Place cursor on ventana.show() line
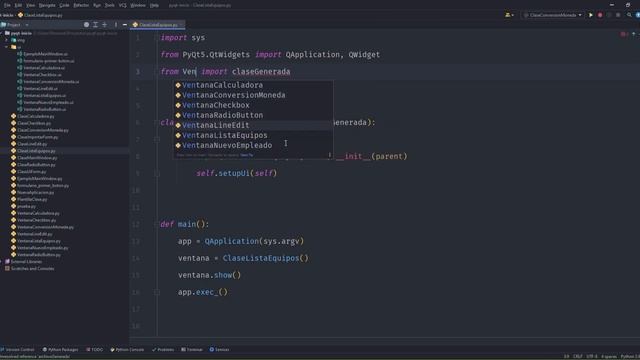The height and width of the screenshot is (360, 640). tap(209, 275)
